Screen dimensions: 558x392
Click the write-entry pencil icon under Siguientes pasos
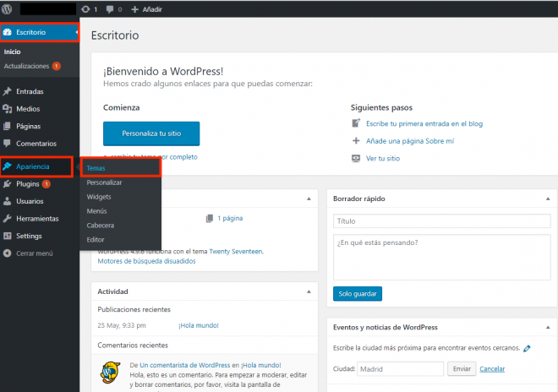356,123
